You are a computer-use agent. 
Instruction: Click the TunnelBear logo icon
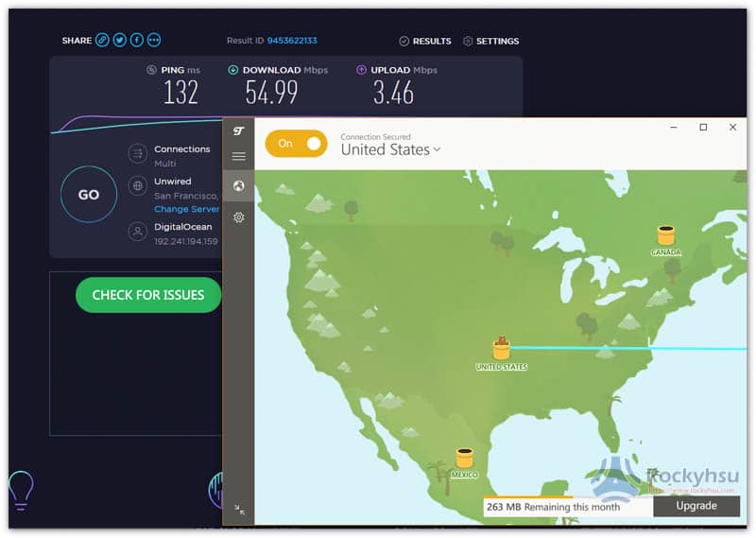238,130
